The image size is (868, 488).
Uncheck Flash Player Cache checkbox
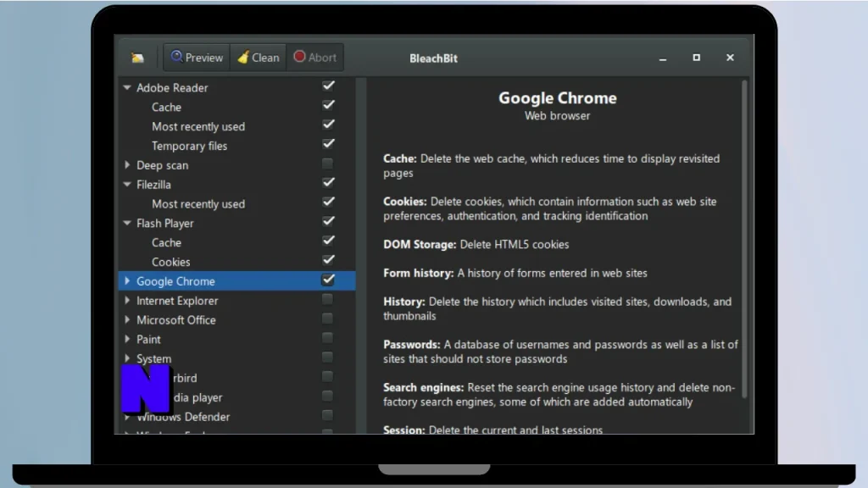click(x=328, y=241)
